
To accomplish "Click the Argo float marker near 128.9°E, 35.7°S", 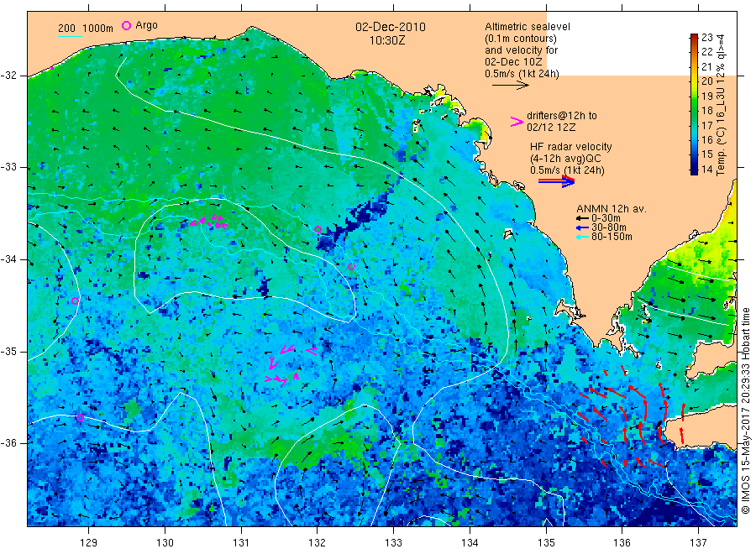I will 80,418.
